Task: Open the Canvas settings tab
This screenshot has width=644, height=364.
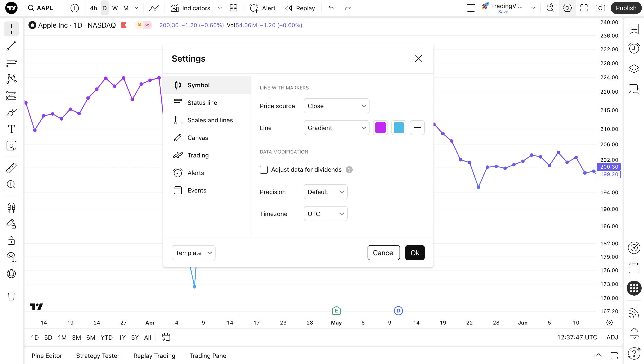Action: coord(198,138)
